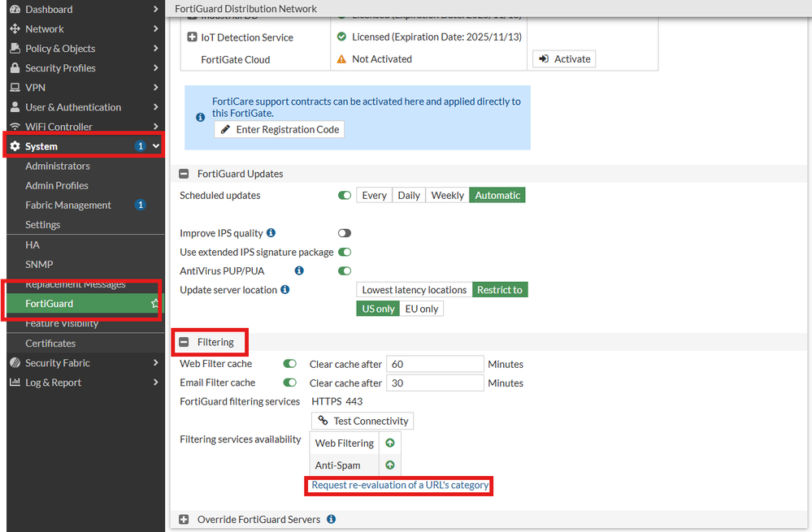Screen dimensions: 812x532
Task: Click Test Connectivity button
Action: 363,421
